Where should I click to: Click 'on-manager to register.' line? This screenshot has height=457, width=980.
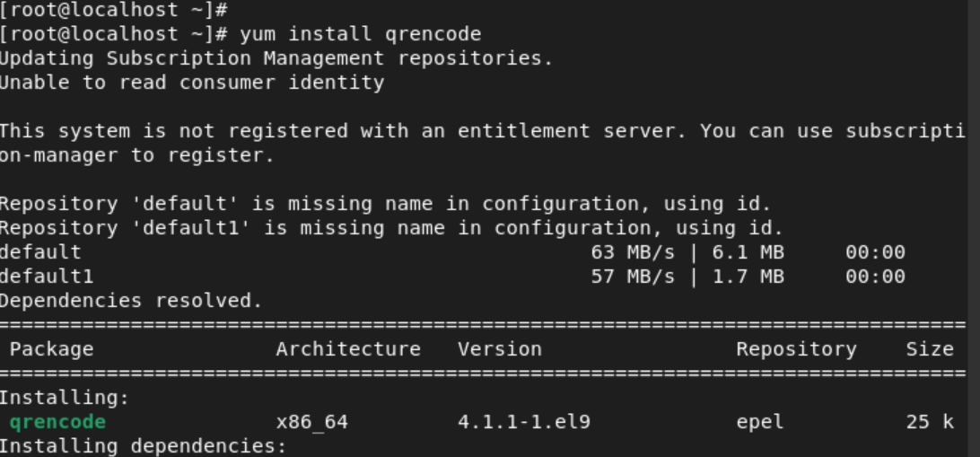(x=137, y=155)
